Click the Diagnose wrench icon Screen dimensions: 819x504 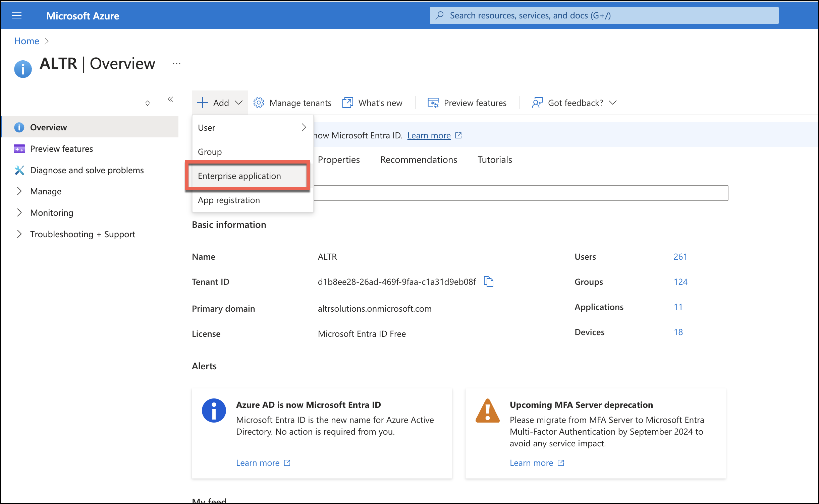pos(19,170)
